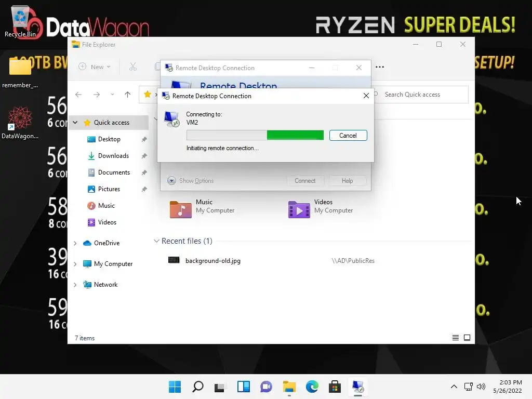Expand Show Options in Remote Desktop window
532x399 pixels.
tap(191, 180)
